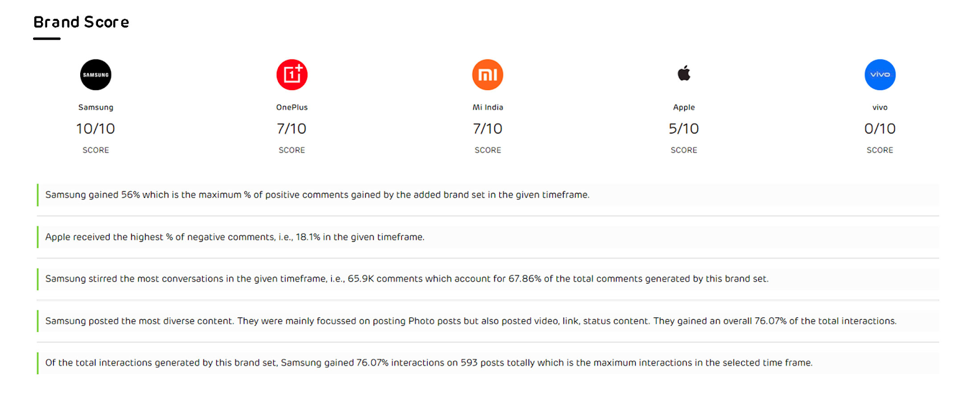
Task: Click the Samsung 65.9K comments insight
Action: (407, 279)
